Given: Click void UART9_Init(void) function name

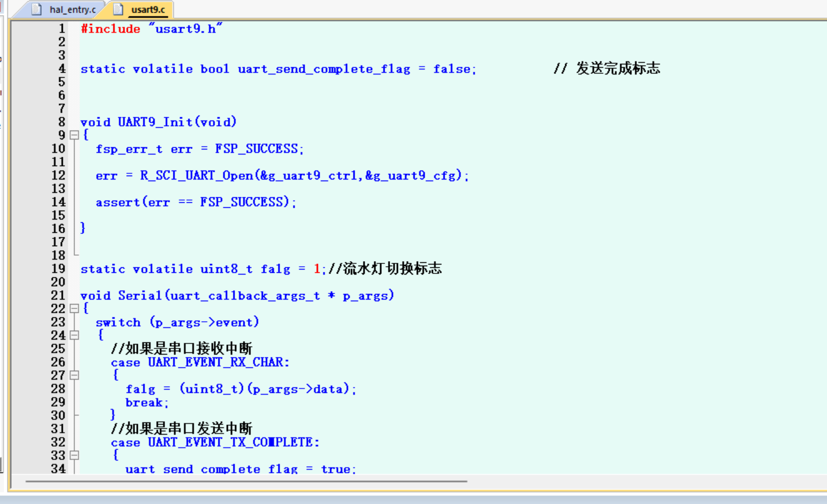Looking at the screenshot, I should (158, 122).
